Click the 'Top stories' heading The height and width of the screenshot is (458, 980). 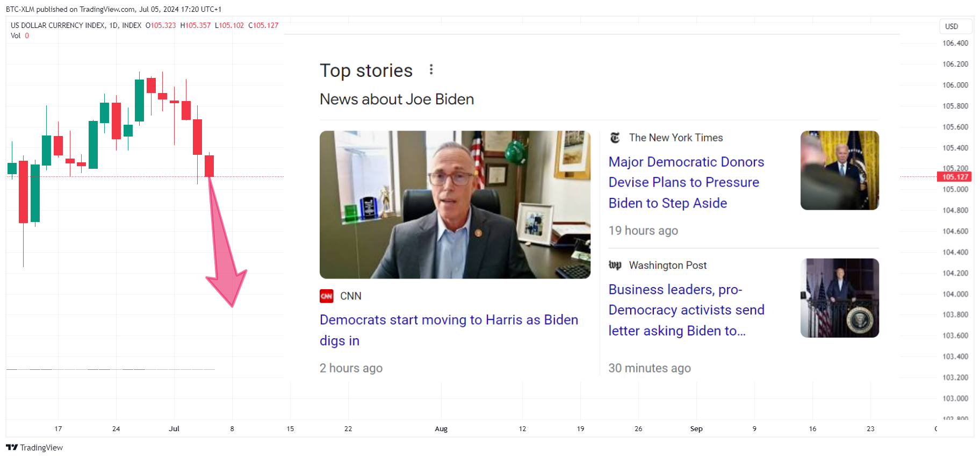click(366, 70)
